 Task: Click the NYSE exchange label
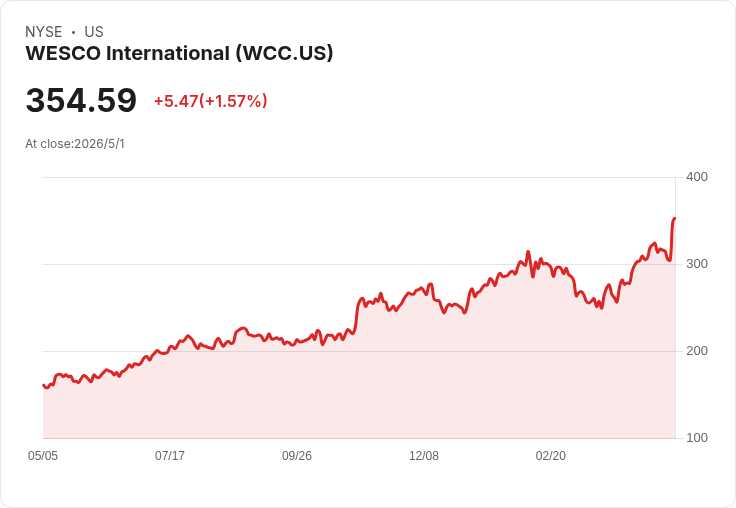[x=44, y=32]
